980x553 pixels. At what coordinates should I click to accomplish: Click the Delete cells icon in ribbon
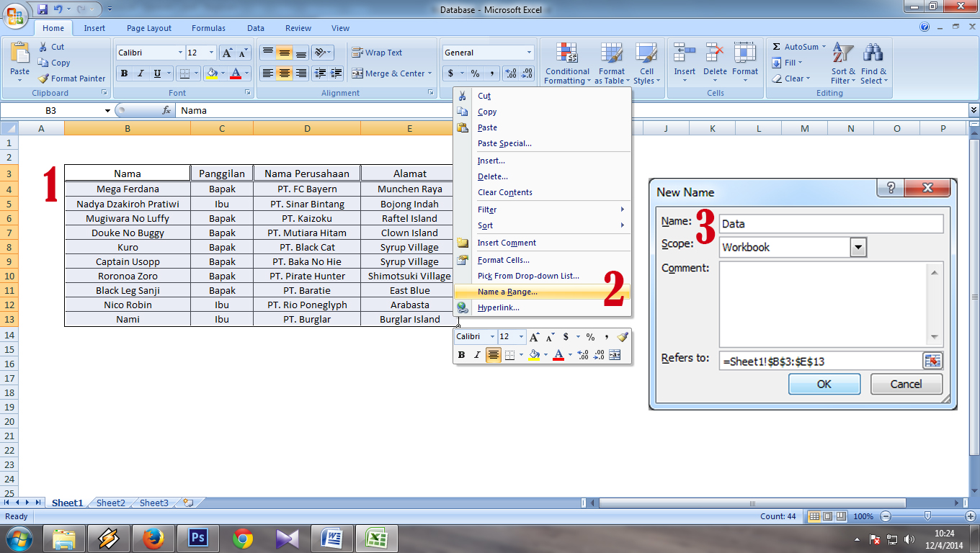coord(715,53)
